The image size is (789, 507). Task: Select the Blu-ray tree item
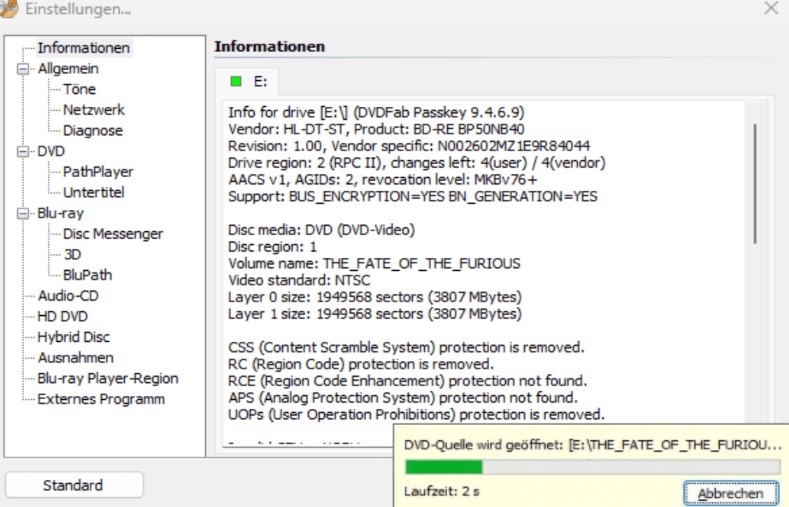(x=61, y=213)
